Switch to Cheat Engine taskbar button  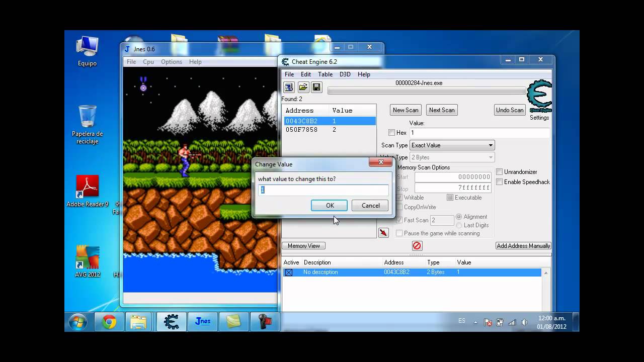172,322
